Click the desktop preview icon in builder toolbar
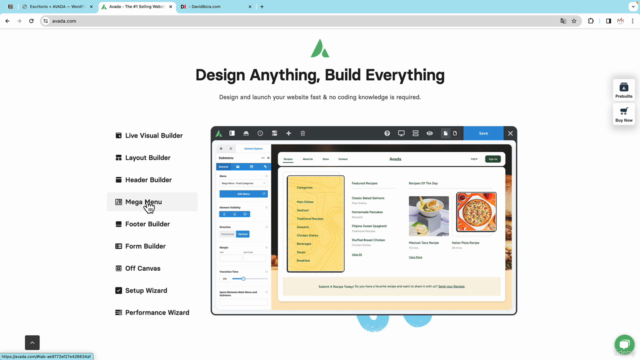640x360 pixels. pos(401,133)
